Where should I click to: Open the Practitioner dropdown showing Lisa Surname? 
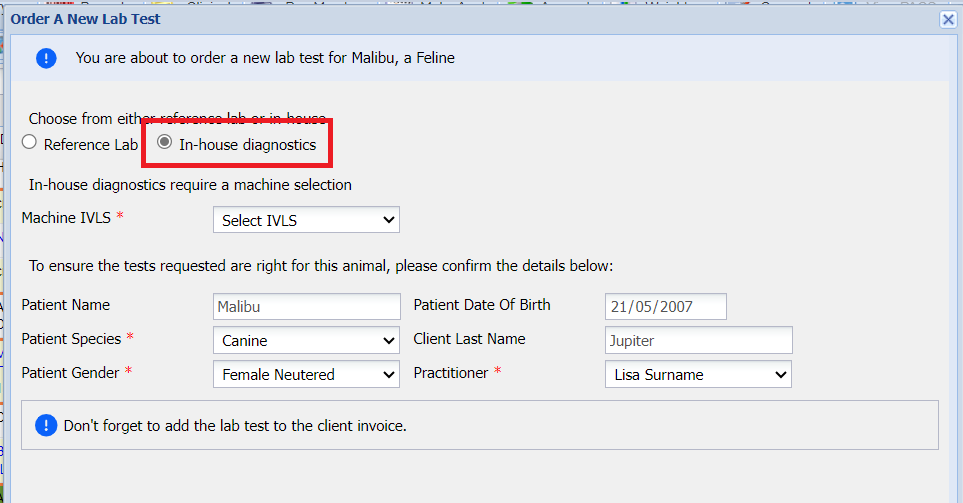(x=698, y=375)
